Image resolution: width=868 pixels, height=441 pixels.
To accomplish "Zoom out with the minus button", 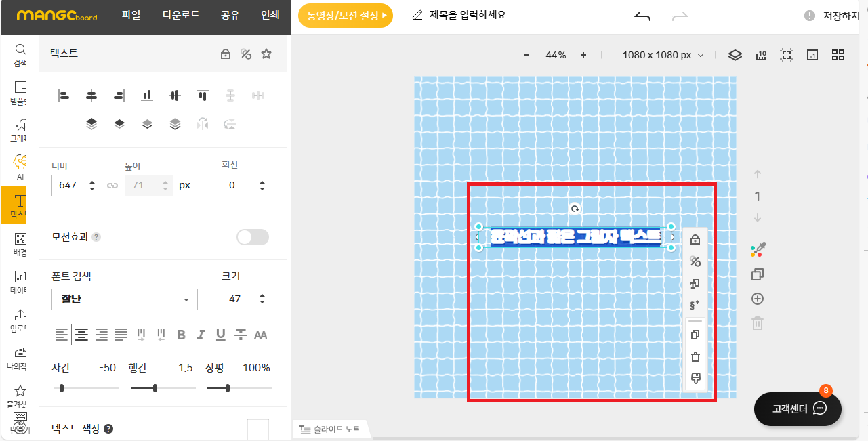I will tap(526, 55).
